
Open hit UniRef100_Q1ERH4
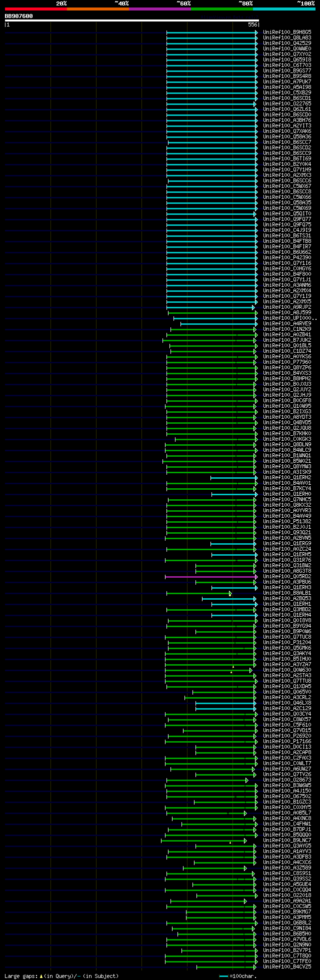coord(287,615)
